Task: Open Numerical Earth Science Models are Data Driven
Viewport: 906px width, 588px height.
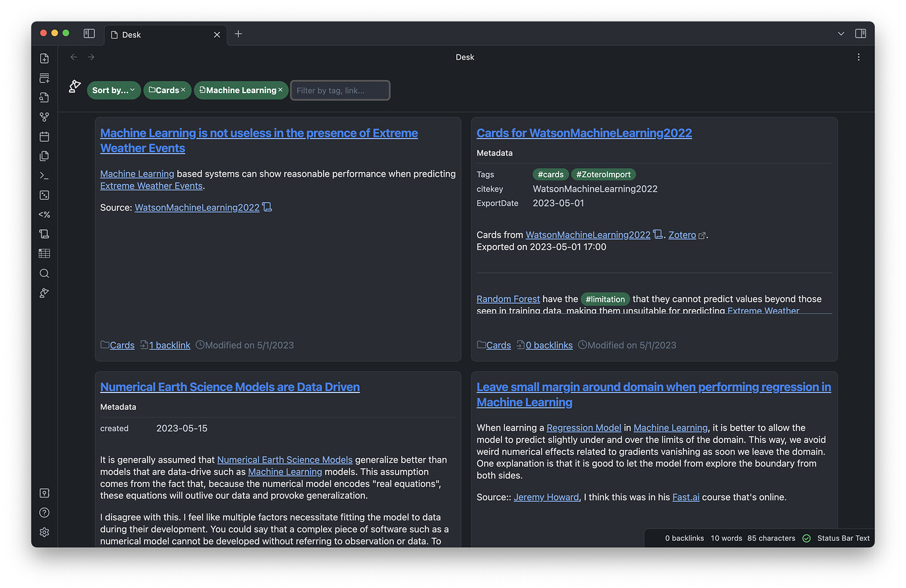Action: 230,387
